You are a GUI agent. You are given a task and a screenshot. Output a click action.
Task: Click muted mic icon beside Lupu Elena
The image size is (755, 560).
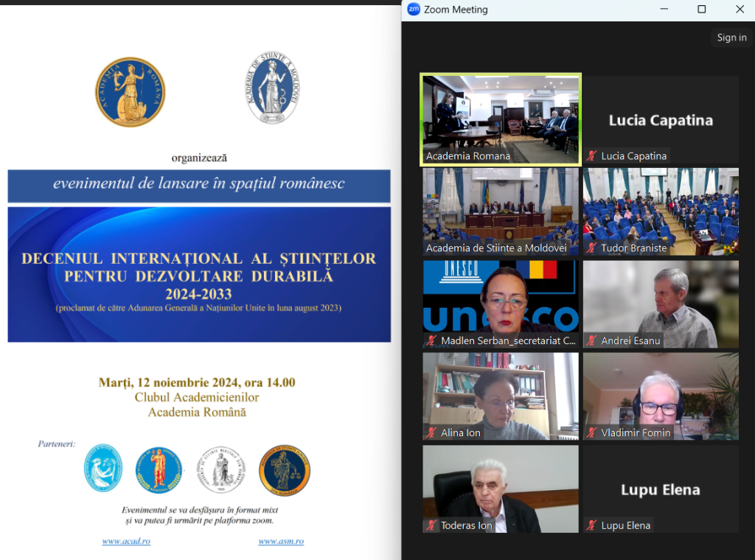(x=592, y=525)
